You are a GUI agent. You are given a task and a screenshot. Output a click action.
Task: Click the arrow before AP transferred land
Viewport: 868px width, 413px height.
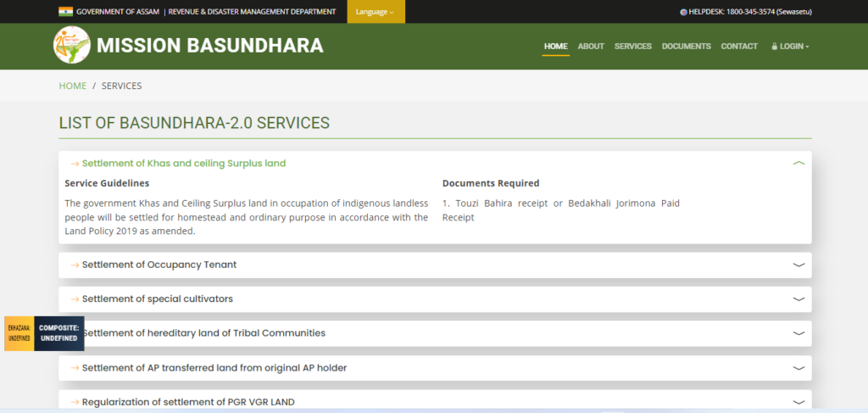click(x=75, y=368)
